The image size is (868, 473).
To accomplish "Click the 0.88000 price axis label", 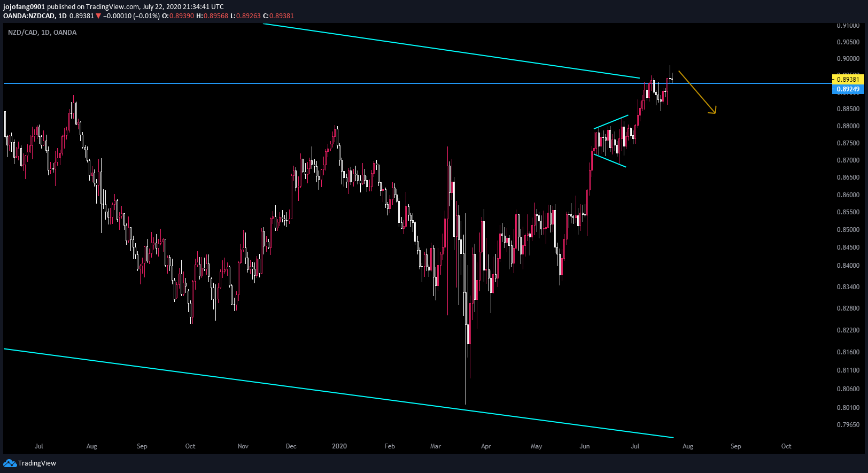I will [x=848, y=126].
